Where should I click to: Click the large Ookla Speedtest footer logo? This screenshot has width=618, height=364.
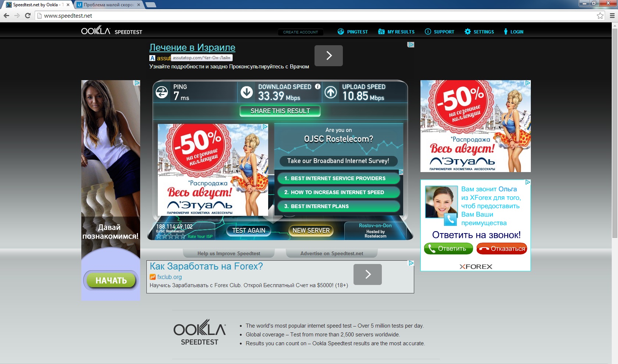200,332
